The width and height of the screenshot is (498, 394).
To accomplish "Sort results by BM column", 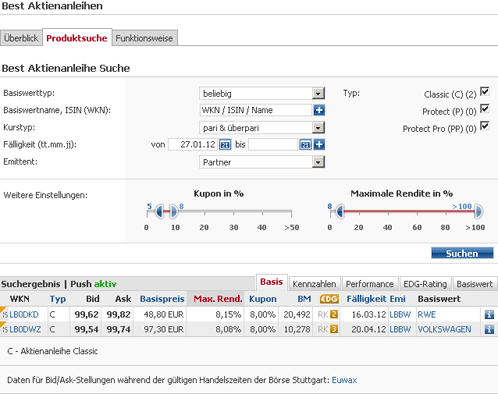I will click(x=304, y=299).
